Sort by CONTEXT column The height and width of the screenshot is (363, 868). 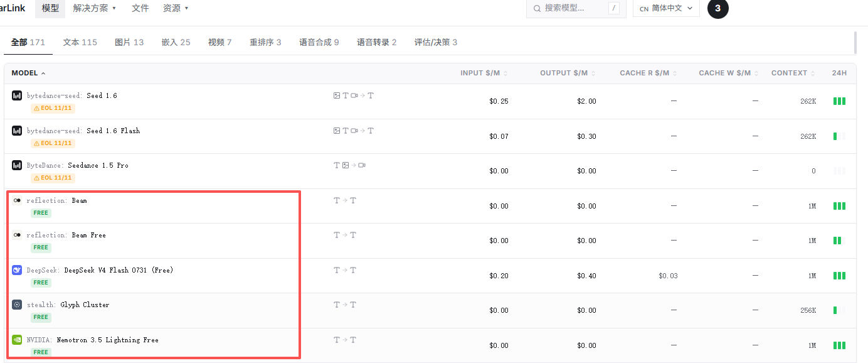point(793,73)
